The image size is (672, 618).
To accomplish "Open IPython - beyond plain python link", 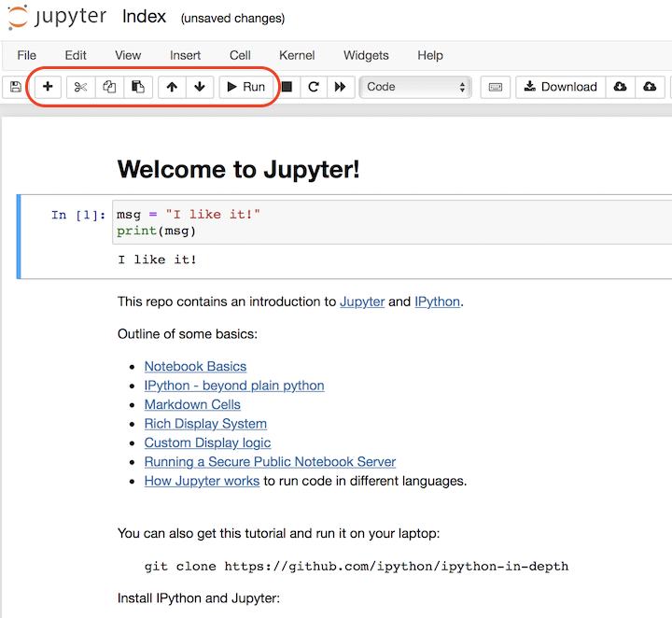I will (234, 386).
